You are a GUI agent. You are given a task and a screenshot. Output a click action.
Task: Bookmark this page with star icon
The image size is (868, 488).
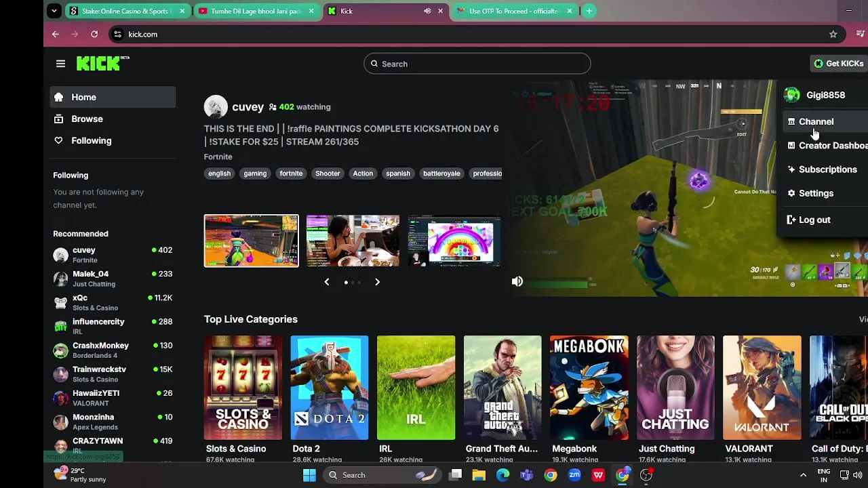833,34
